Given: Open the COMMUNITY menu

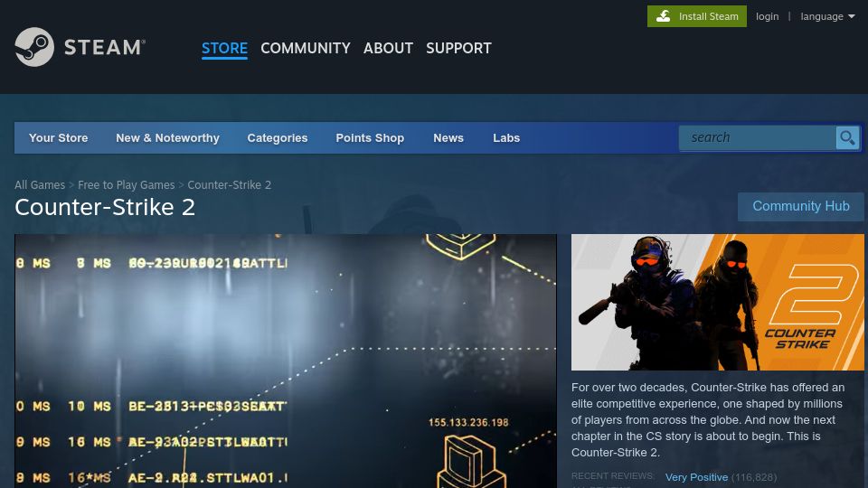Looking at the screenshot, I should (x=305, y=48).
